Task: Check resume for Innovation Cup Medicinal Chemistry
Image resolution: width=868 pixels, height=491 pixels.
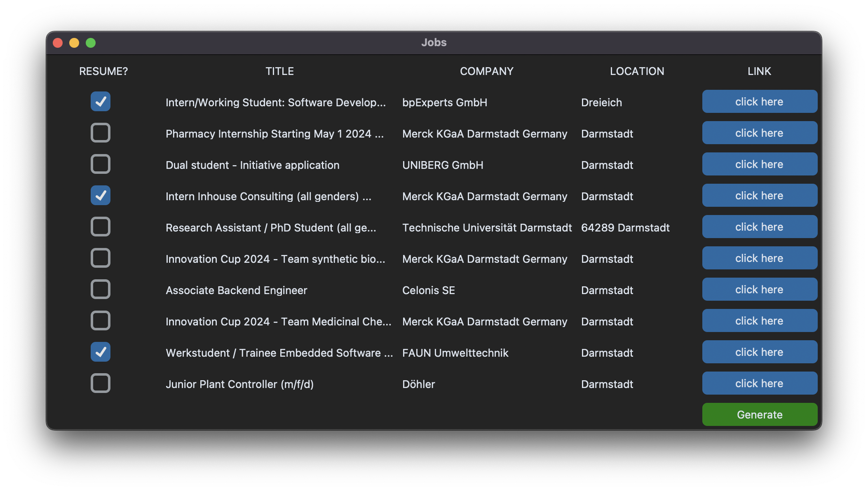Action: (101, 320)
